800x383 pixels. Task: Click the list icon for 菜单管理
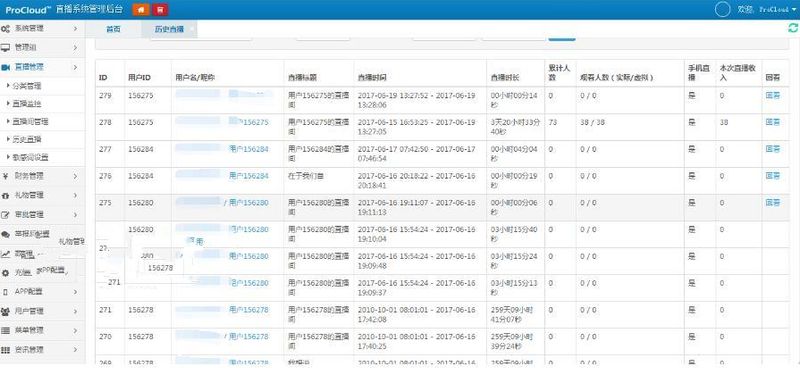[5, 330]
